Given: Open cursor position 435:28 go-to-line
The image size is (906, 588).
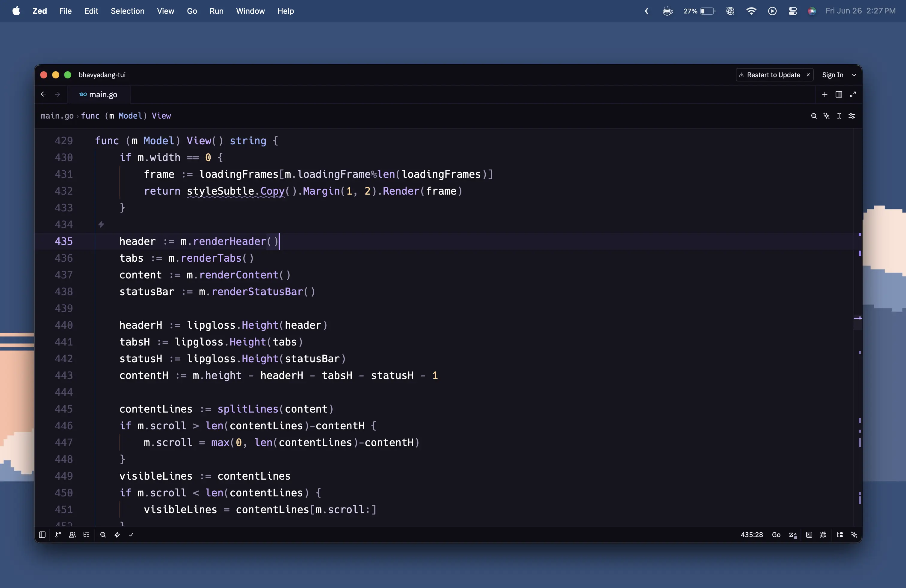Looking at the screenshot, I should (752, 535).
